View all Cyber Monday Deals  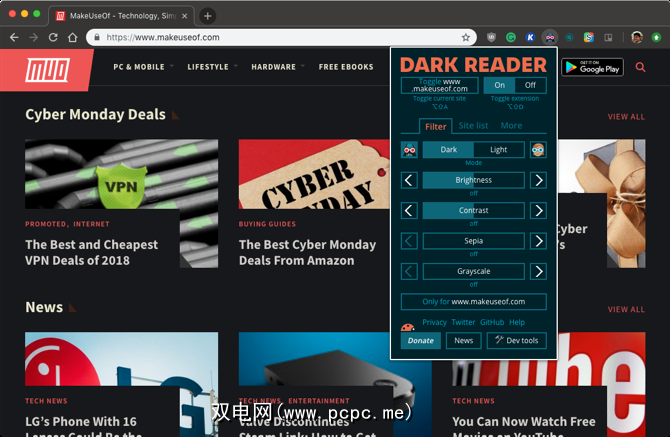click(x=626, y=117)
